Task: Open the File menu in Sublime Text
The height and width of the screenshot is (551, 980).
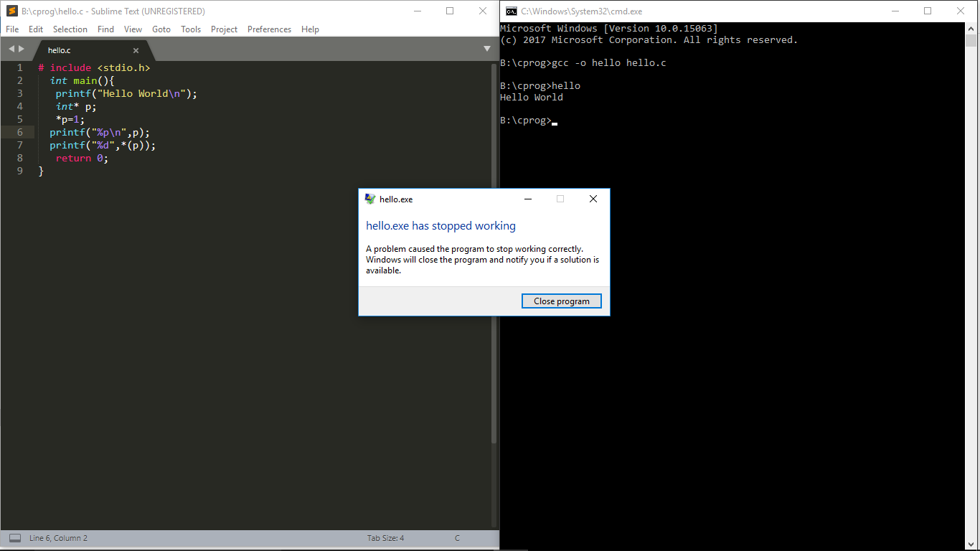Action: tap(12, 29)
